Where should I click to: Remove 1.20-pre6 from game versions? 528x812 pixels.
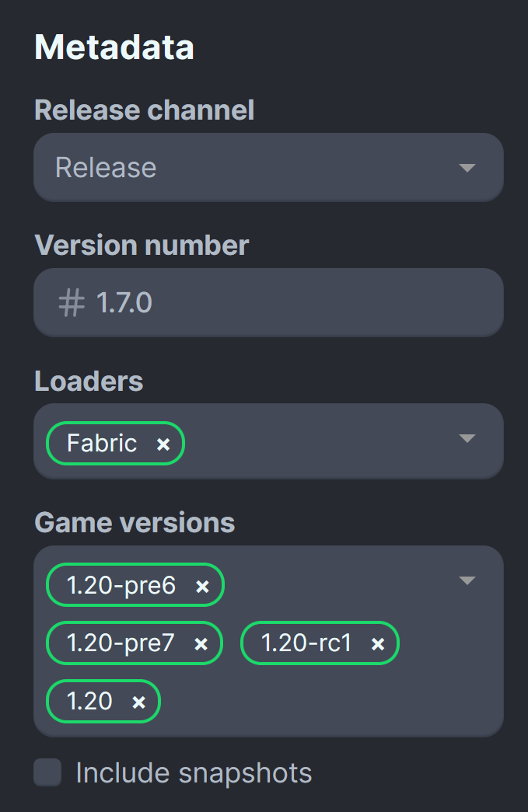pyautogui.click(x=201, y=586)
